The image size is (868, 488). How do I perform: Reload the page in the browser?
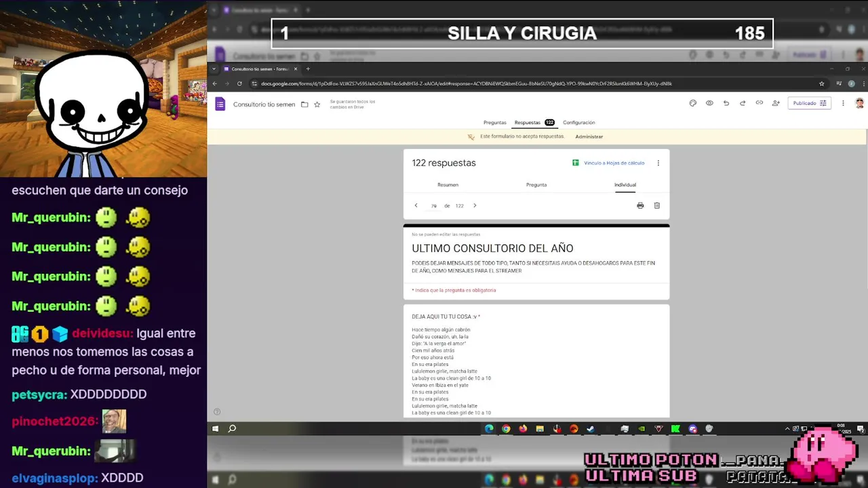pos(239,83)
